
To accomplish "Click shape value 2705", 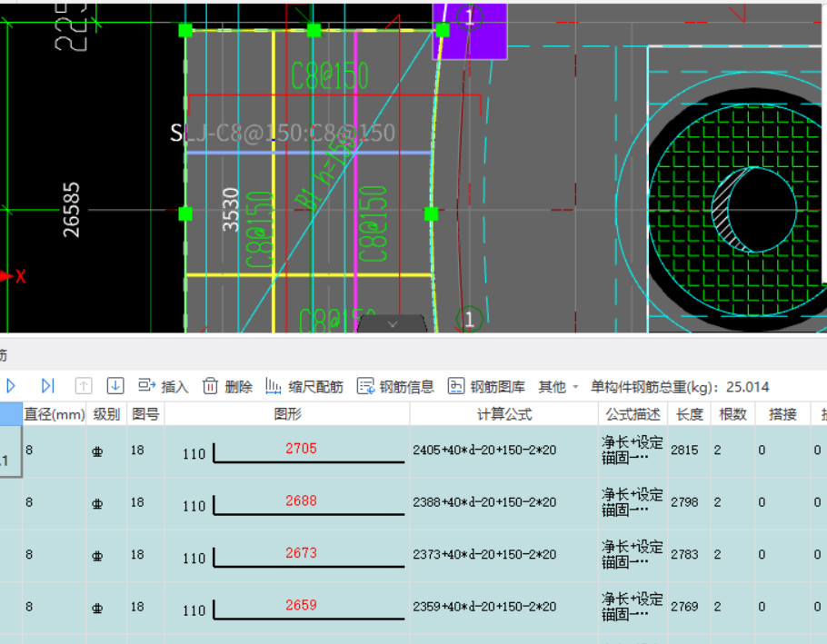I will pos(301,449).
